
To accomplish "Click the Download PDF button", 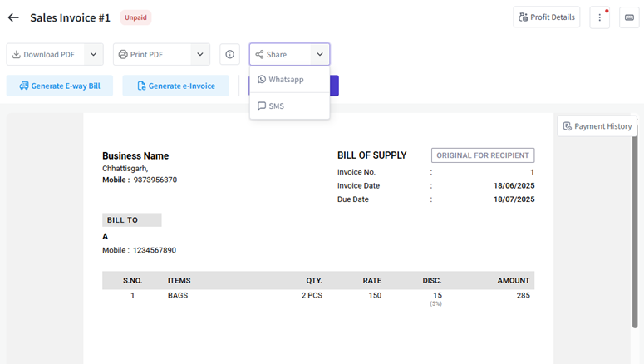I will click(45, 55).
